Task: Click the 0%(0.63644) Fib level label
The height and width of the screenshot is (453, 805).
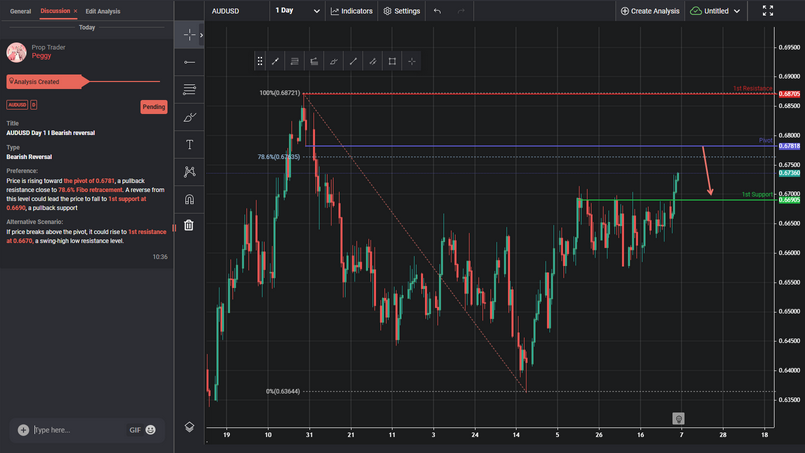Action: (x=283, y=391)
